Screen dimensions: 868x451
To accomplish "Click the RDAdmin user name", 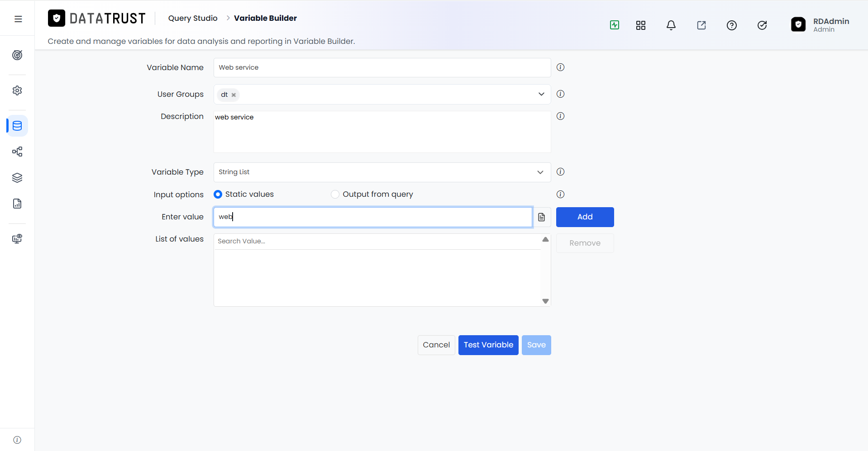I will point(831,21).
